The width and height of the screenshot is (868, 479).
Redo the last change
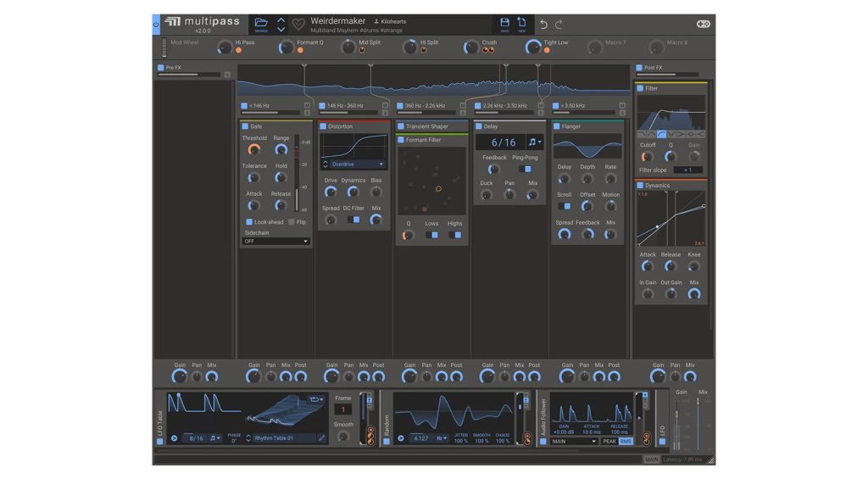(x=559, y=25)
